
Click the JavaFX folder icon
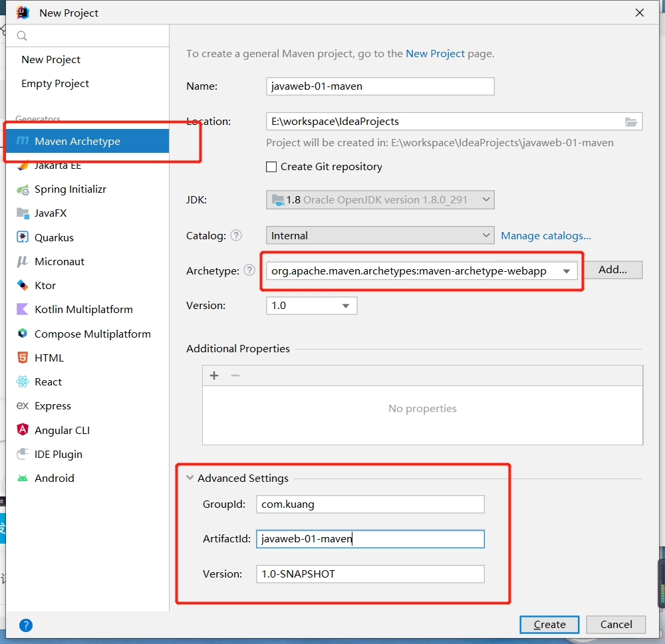(23, 213)
